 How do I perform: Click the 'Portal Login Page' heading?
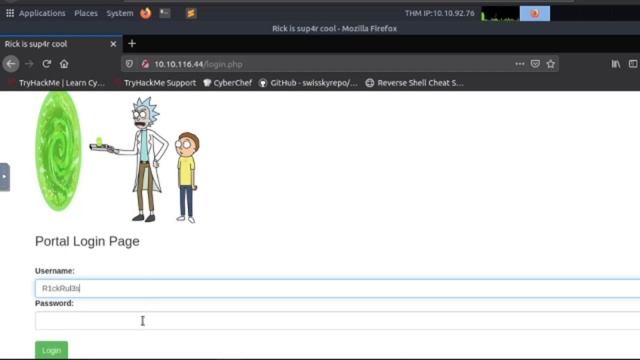(x=87, y=241)
